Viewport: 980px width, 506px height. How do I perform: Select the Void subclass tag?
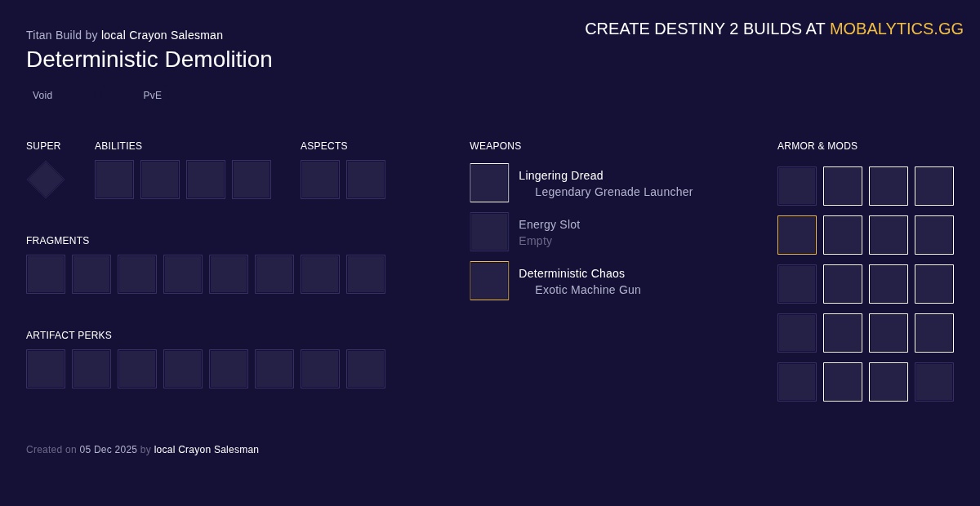(x=42, y=95)
